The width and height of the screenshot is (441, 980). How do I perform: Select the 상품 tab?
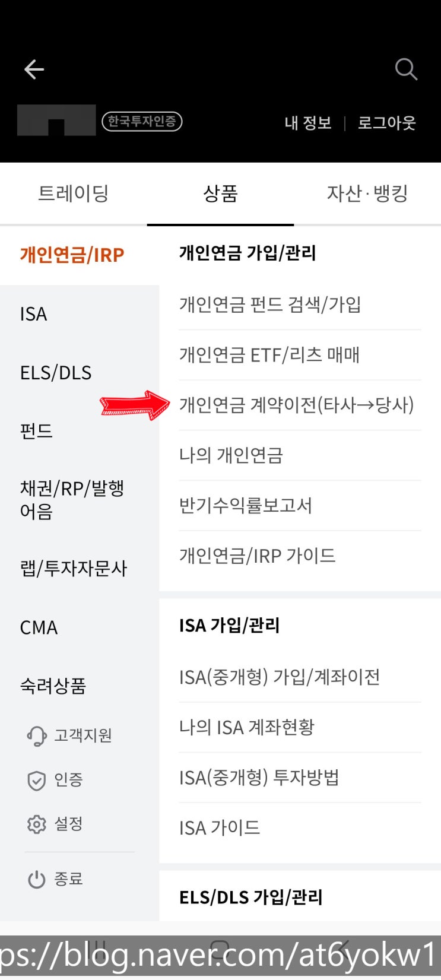click(220, 194)
